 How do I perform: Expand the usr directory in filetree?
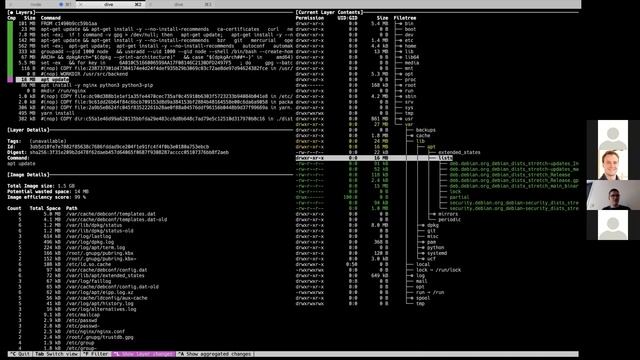point(409,119)
